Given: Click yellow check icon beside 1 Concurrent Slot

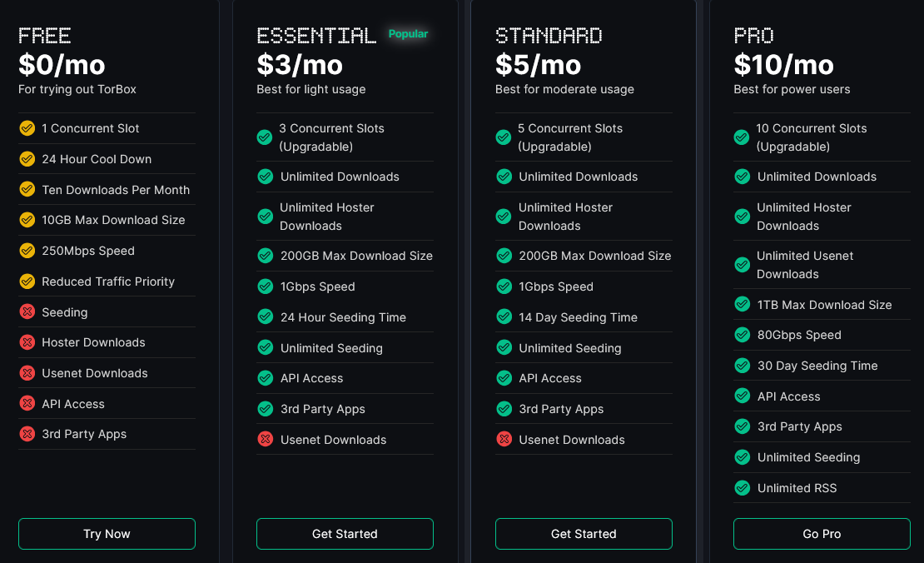Looking at the screenshot, I should [27, 128].
